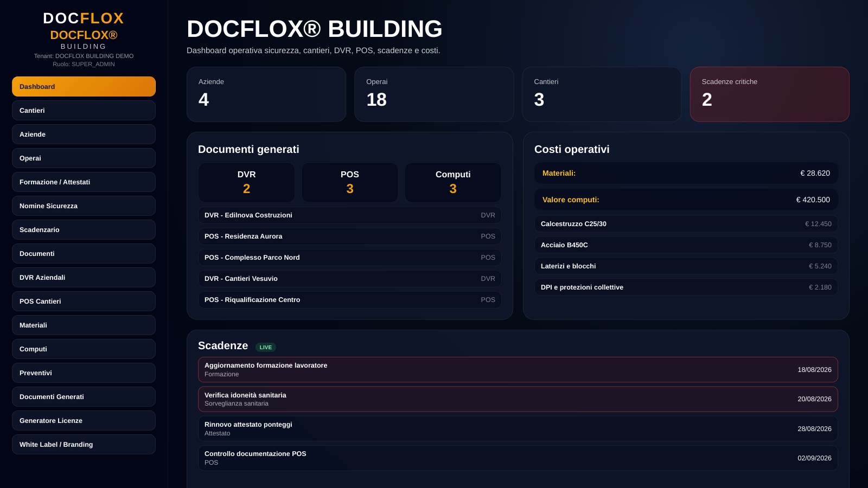This screenshot has height=488, width=868.
Task: Go to POS Cantieri
Action: [84, 301]
